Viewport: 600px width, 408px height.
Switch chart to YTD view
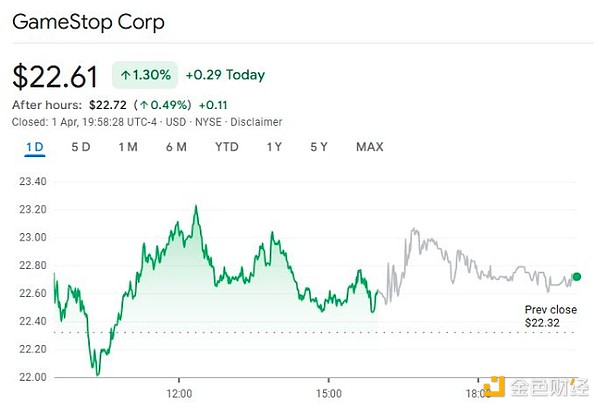pos(227,148)
